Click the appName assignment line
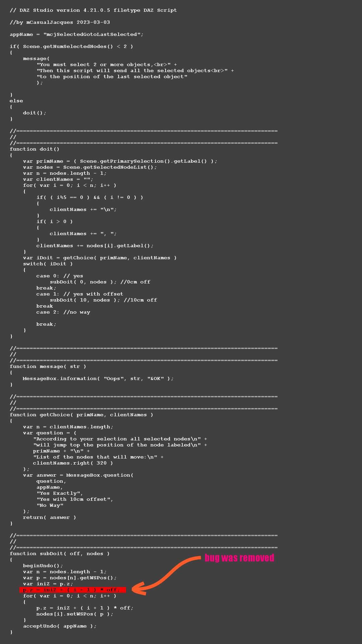The height and width of the screenshot is (644, 362). click(x=76, y=34)
